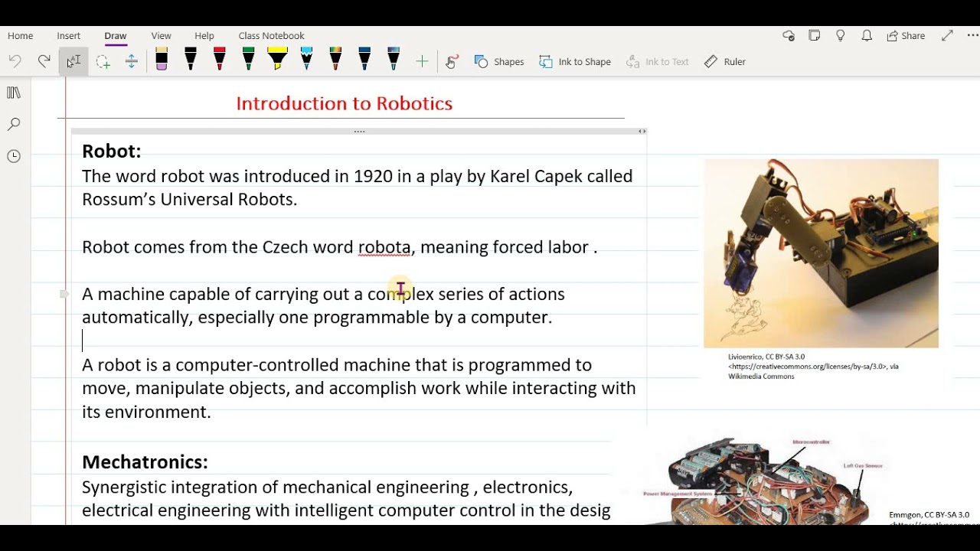980x551 pixels.
Task: Click the page title Introduction to Robotics
Action: 345,103
